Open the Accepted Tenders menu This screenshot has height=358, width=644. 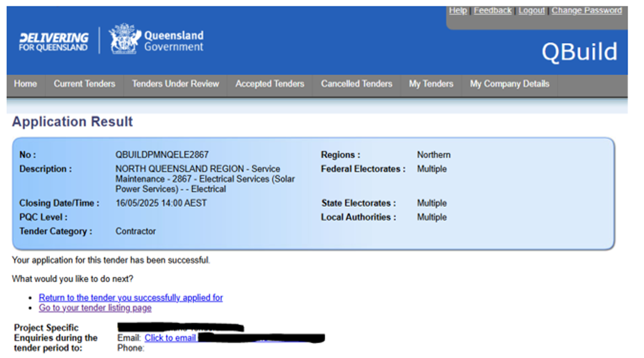coord(270,84)
